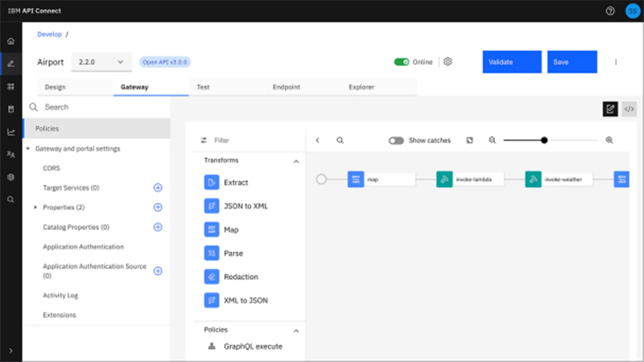
Task: Collapse the Policies palette section
Action: click(x=296, y=330)
